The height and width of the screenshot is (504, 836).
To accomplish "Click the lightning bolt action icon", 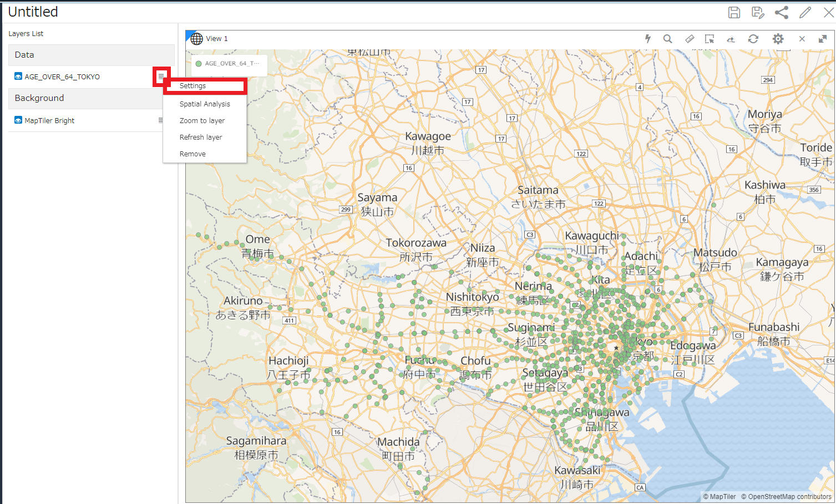I will tap(647, 39).
